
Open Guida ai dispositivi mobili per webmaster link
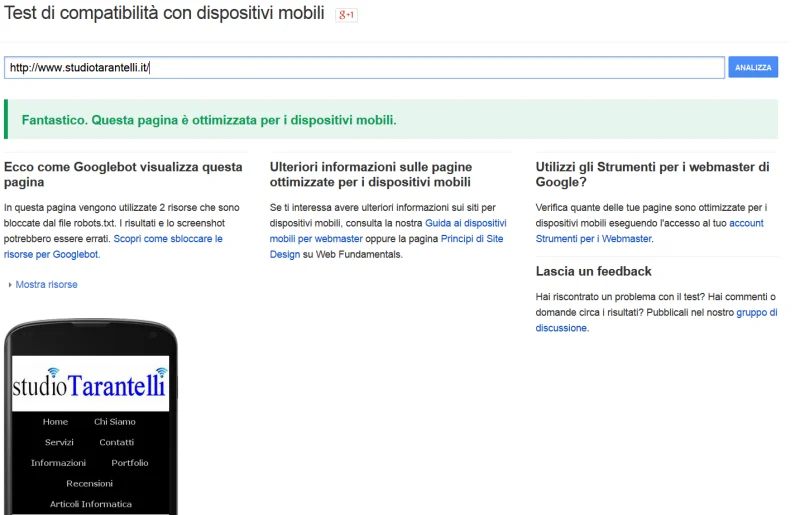388,231
